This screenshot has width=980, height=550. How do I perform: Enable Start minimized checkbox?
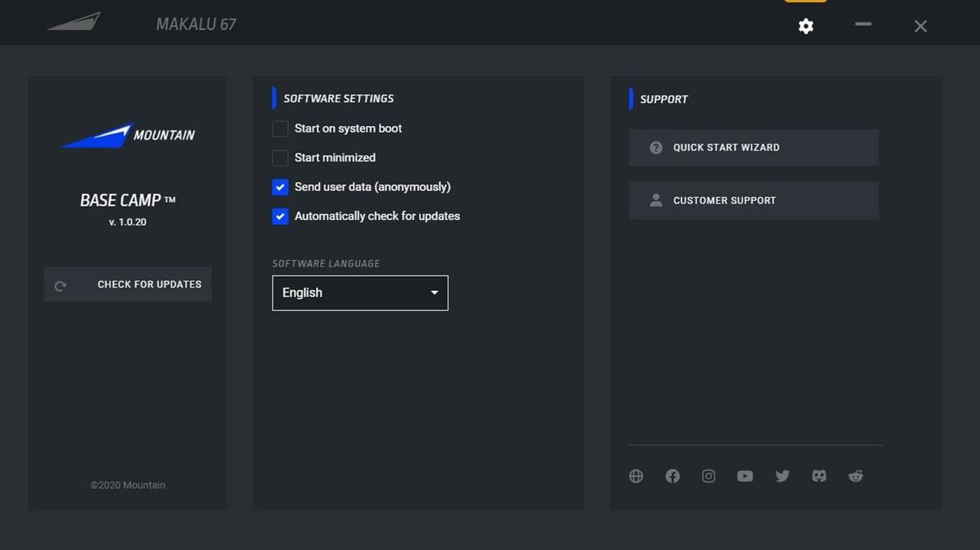(280, 158)
